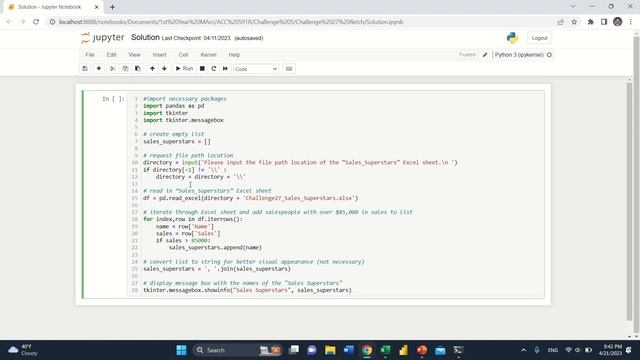This screenshot has width=640, height=360.
Task: Open the Chrome profile avatar
Action: 618,22
